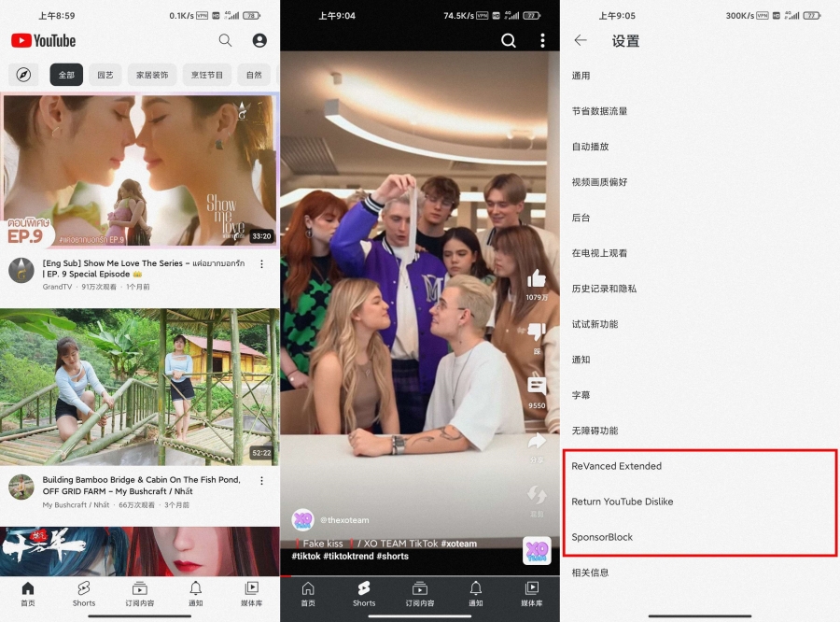This screenshot has width=840, height=622.
Task: Tap the search icon beside the YouTube logo
Action: pos(225,41)
